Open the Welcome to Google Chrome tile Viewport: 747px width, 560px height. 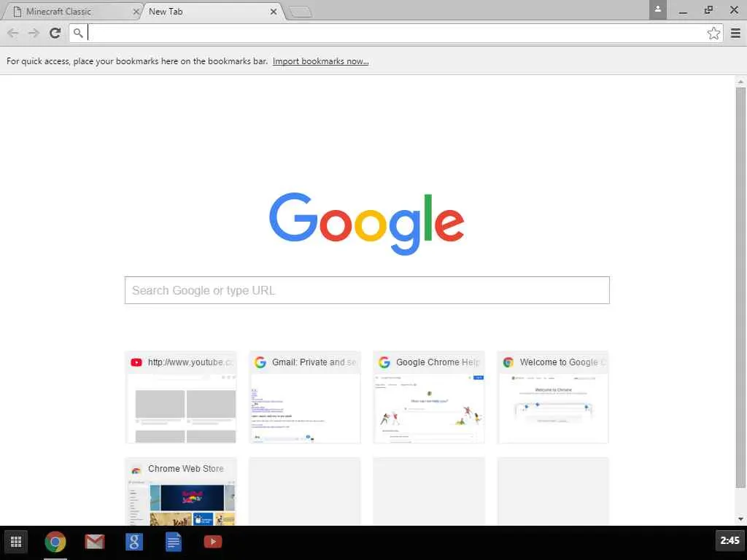tap(553, 397)
